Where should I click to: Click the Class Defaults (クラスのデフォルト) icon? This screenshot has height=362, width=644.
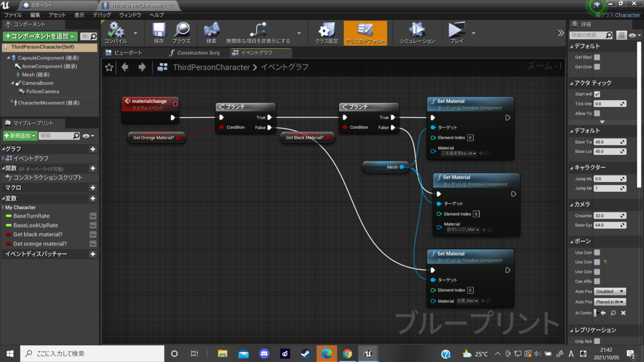[x=365, y=30]
